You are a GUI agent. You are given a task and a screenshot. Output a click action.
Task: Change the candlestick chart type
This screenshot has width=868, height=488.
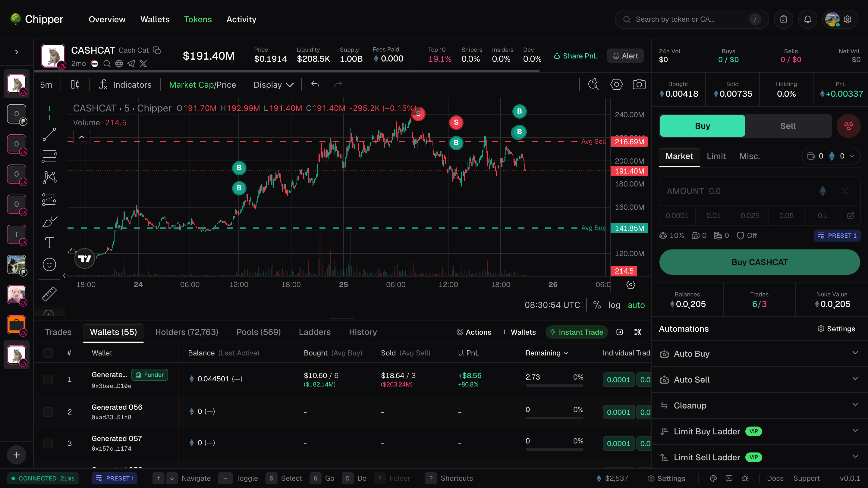[75, 85]
